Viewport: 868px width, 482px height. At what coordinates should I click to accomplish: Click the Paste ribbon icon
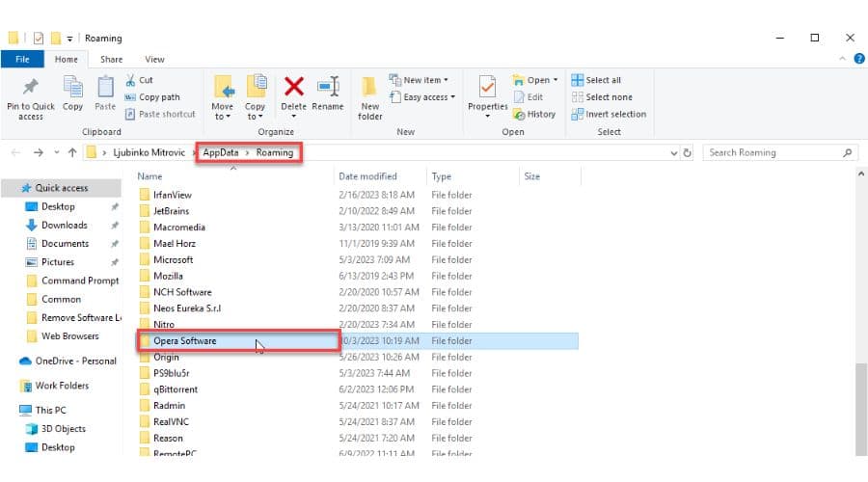coord(105,87)
